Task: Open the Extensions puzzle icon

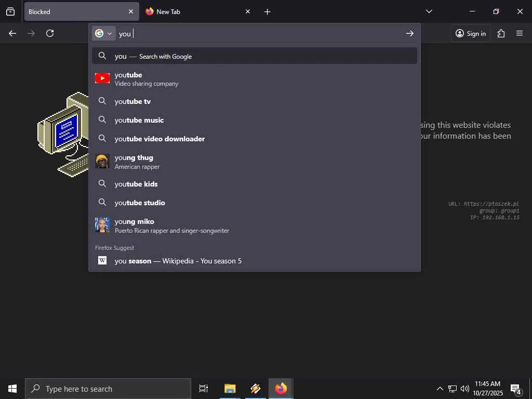Action: (x=501, y=33)
